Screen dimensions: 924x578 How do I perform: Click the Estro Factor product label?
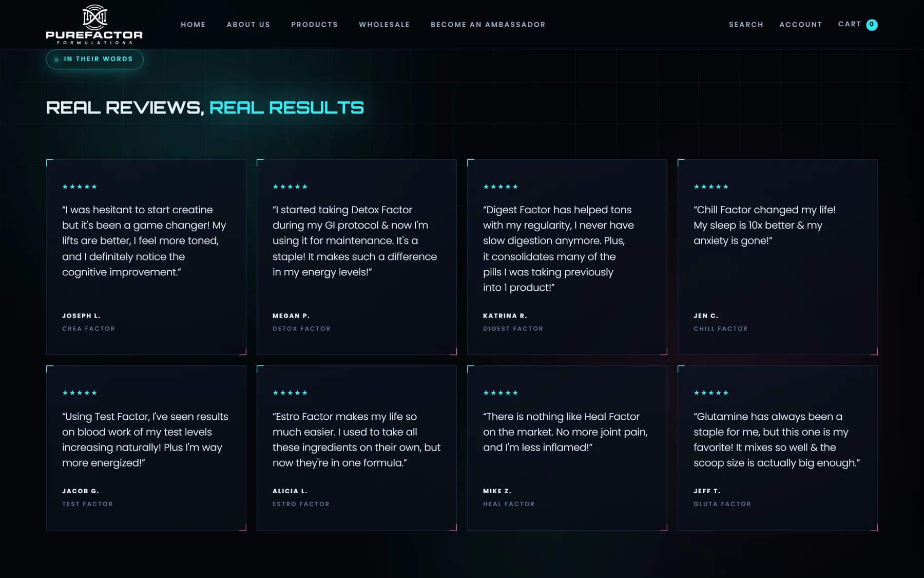301,504
